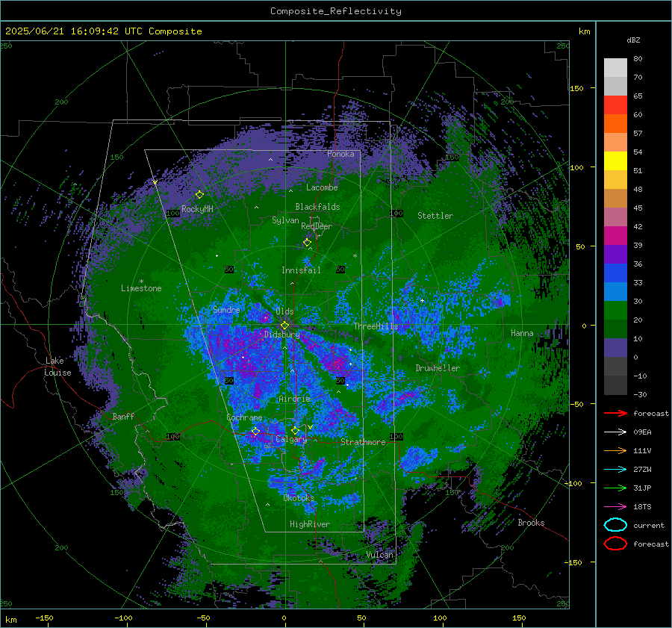The width and height of the screenshot is (672, 628).
Task: Click the Hanna label on the map
Action: pos(522,333)
